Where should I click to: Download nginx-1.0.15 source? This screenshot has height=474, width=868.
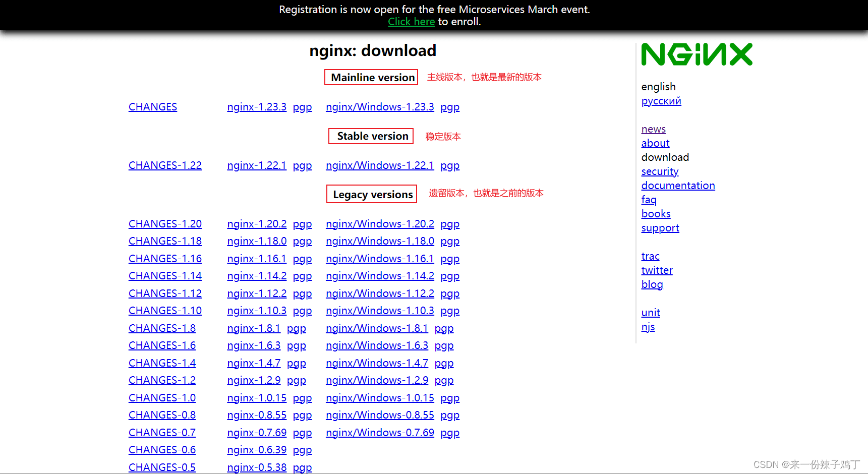pos(257,398)
